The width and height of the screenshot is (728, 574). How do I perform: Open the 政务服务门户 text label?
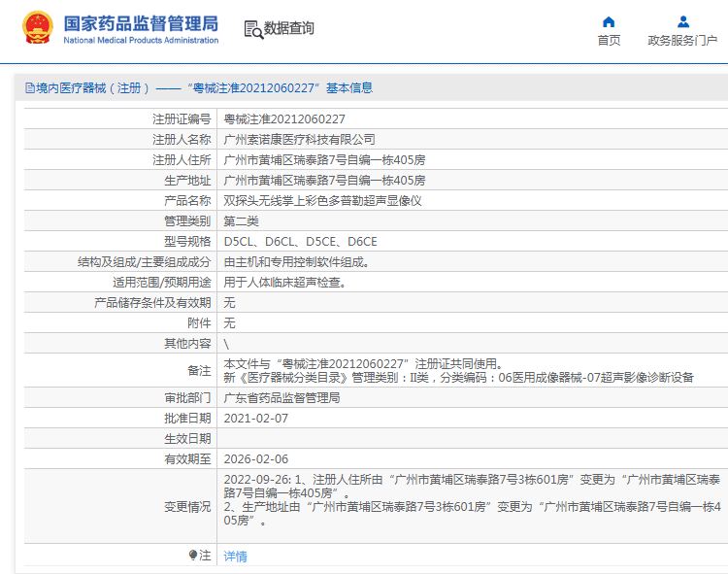coord(682,41)
